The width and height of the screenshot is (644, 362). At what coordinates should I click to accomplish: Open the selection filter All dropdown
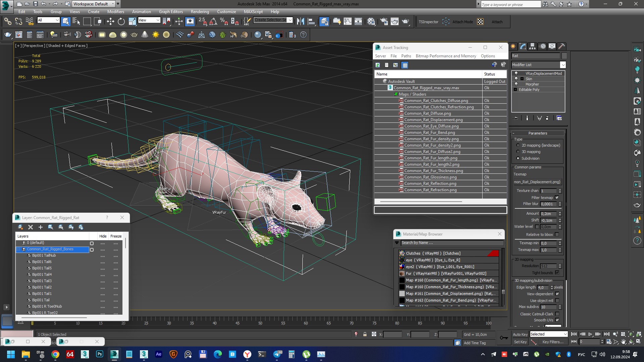pos(48,20)
